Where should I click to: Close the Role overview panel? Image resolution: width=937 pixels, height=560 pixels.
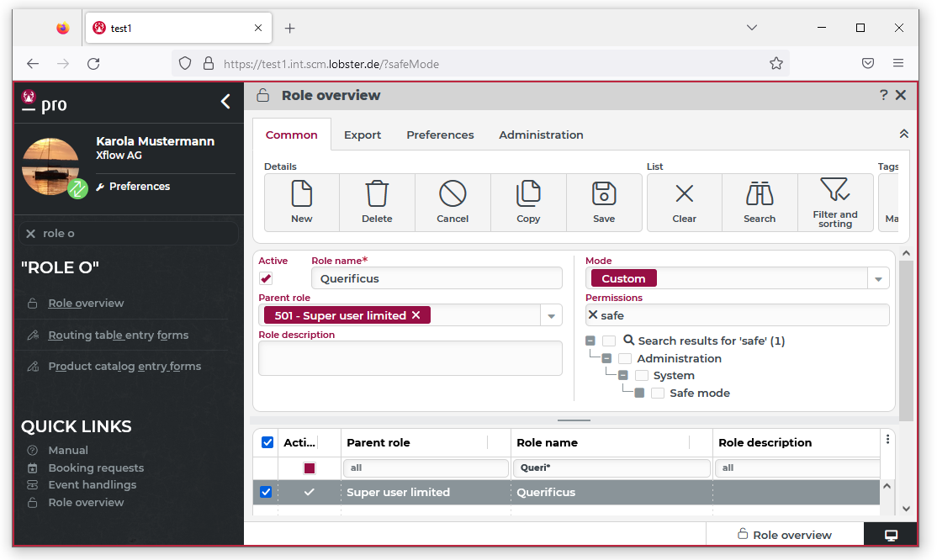coord(901,95)
